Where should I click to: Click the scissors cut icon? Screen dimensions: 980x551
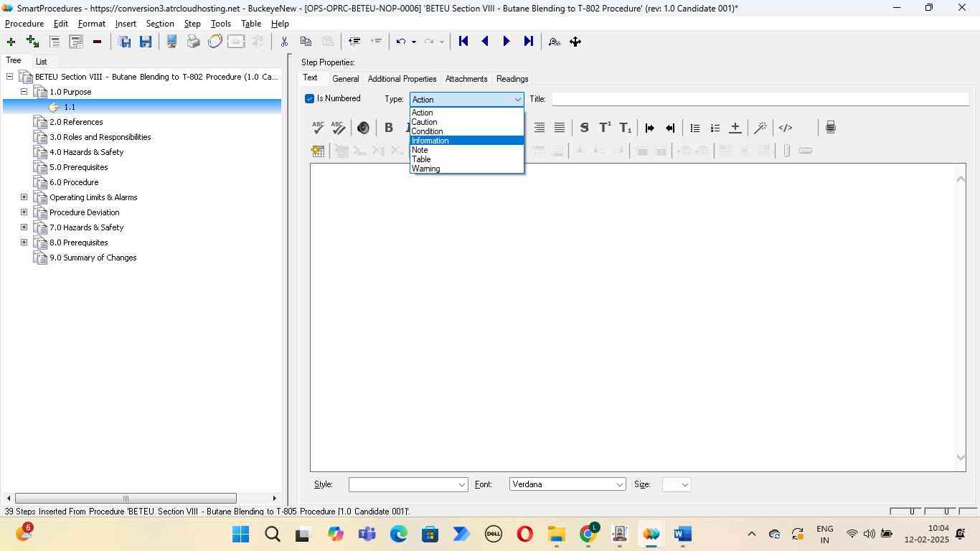click(284, 42)
